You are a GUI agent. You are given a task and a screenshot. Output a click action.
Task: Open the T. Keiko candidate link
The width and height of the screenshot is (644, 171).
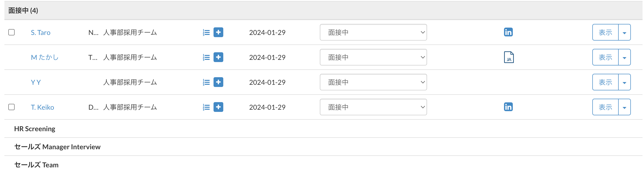(x=42, y=107)
